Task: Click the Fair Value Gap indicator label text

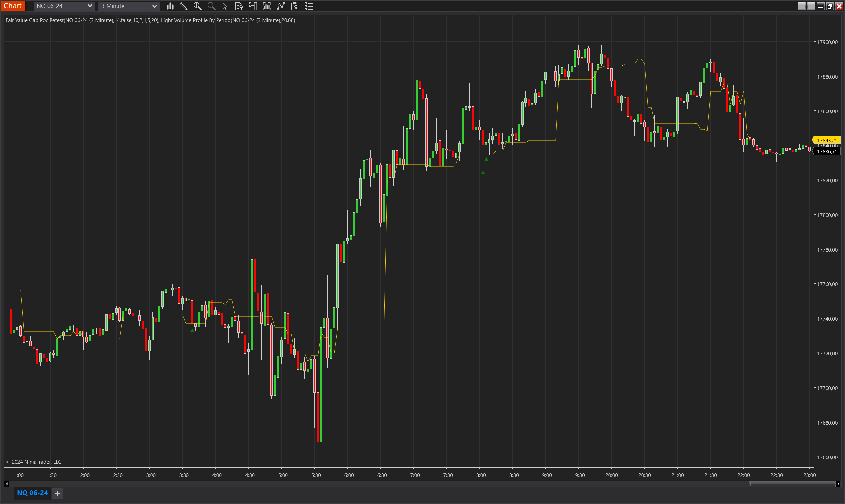Action: click(x=82, y=20)
